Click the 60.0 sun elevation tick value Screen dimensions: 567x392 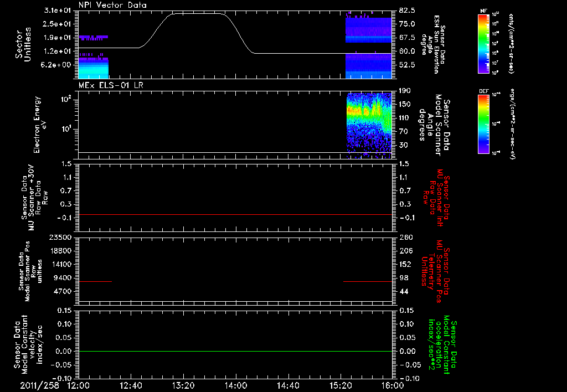[407, 51]
